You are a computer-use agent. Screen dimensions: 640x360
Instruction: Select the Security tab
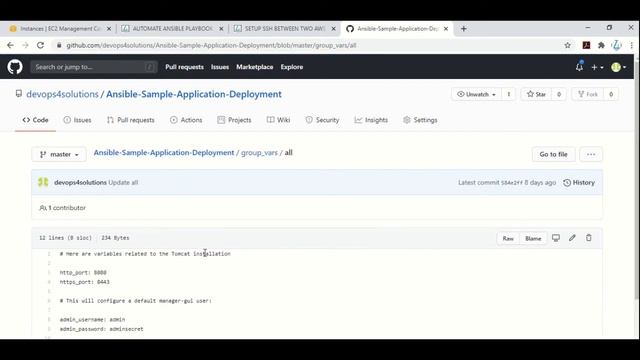(322, 120)
